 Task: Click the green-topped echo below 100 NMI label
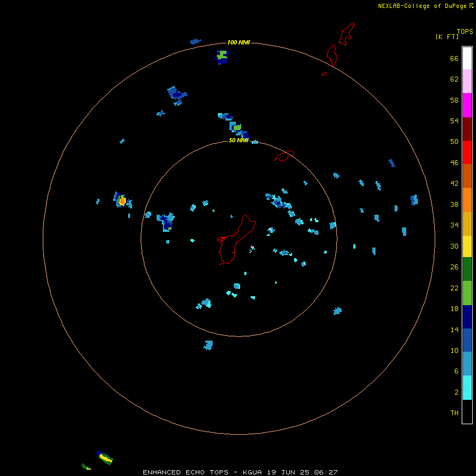[x=222, y=57]
